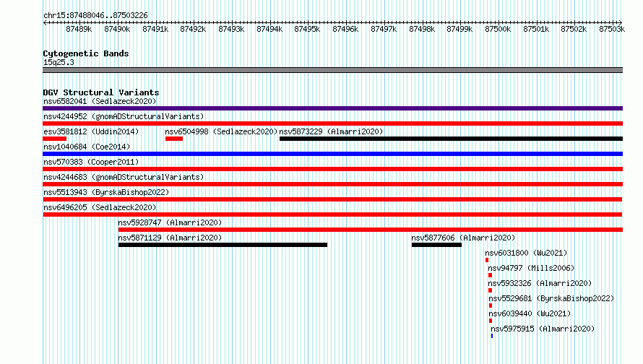Click the 87492k ruler tick label

click(x=193, y=29)
